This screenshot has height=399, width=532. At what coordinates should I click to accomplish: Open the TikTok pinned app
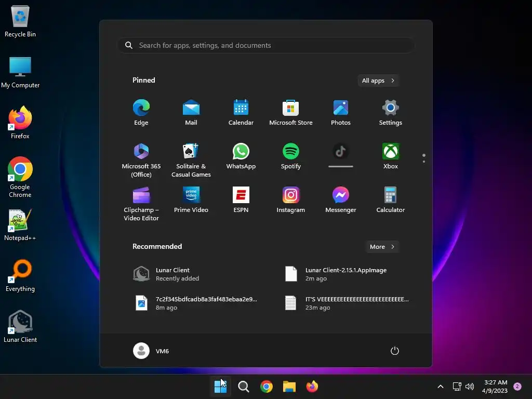pyautogui.click(x=341, y=156)
